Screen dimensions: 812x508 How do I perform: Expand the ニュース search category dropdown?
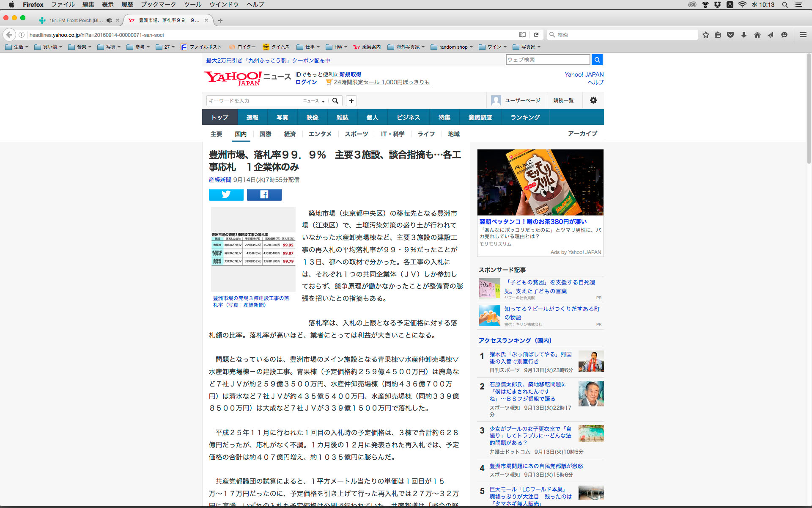(314, 101)
